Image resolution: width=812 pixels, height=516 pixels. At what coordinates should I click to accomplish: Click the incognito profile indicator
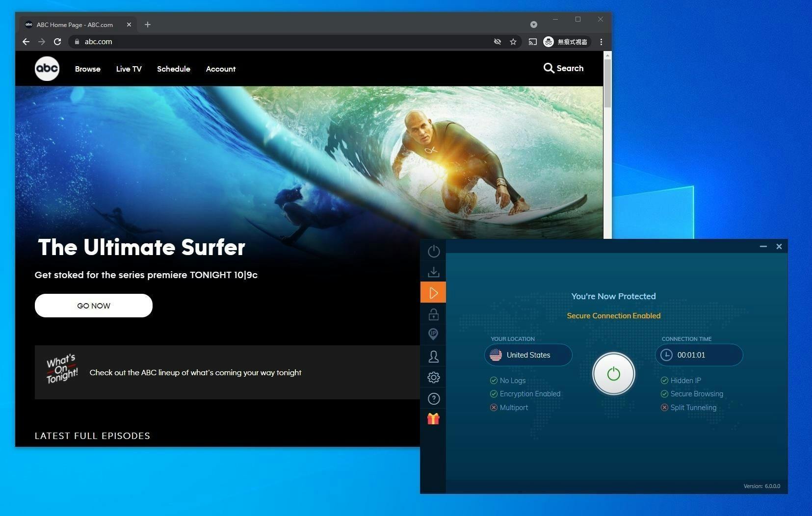click(566, 42)
